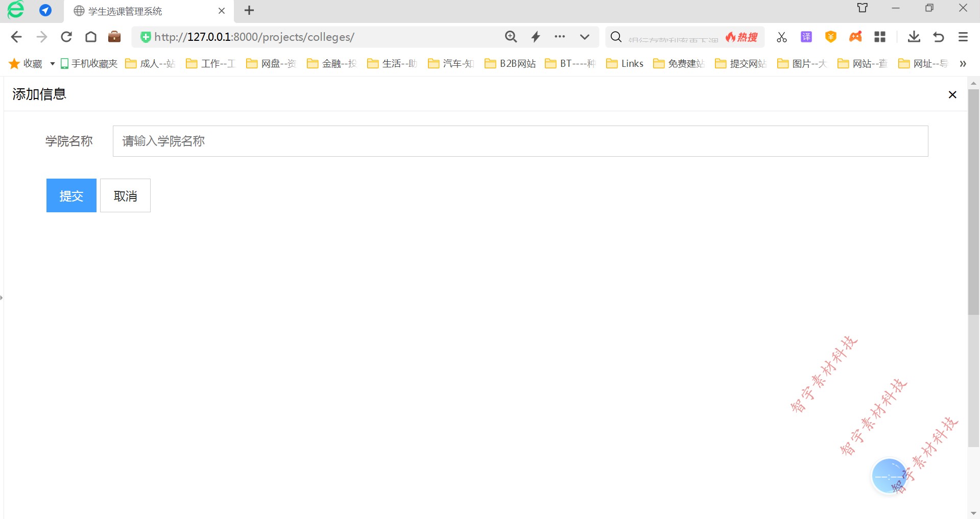Open the translate extension icon
Image resolution: width=980 pixels, height=519 pixels.
pyautogui.click(x=806, y=37)
